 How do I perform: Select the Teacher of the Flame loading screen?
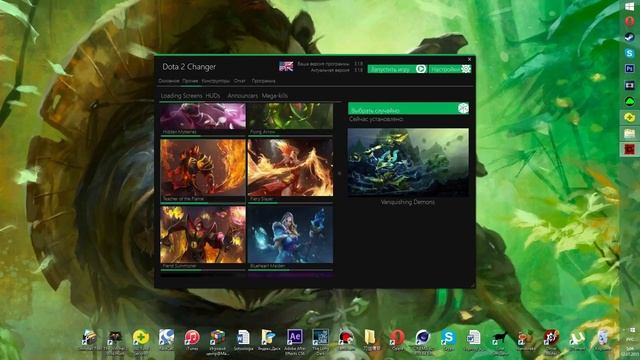[203, 171]
